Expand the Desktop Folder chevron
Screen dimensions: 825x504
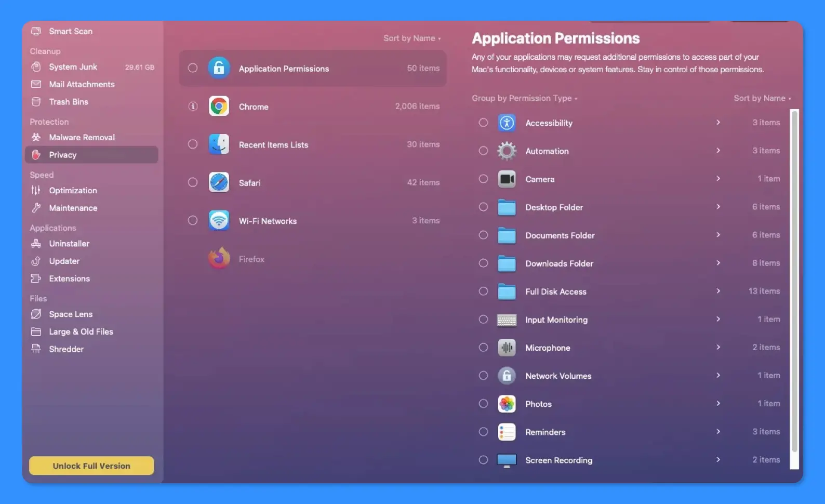click(718, 207)
